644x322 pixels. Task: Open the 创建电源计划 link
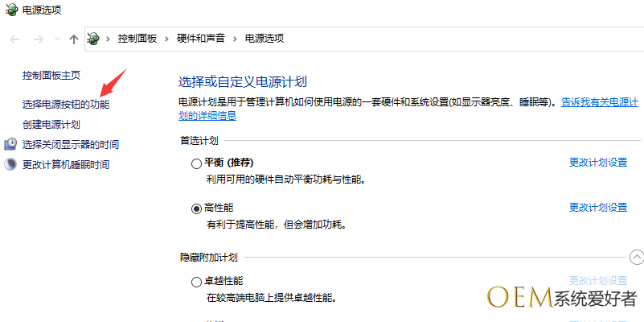51,125
